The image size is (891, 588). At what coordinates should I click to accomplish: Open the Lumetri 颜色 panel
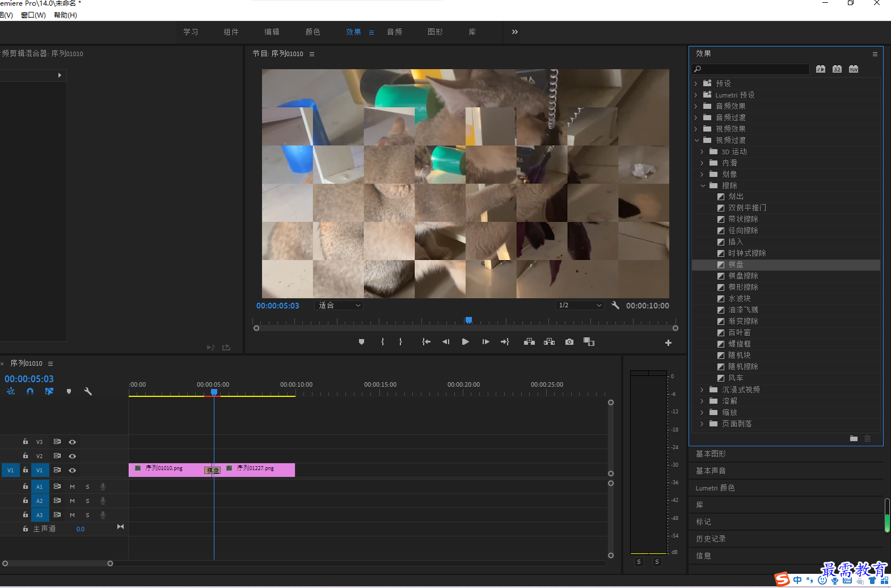(715, 488)
